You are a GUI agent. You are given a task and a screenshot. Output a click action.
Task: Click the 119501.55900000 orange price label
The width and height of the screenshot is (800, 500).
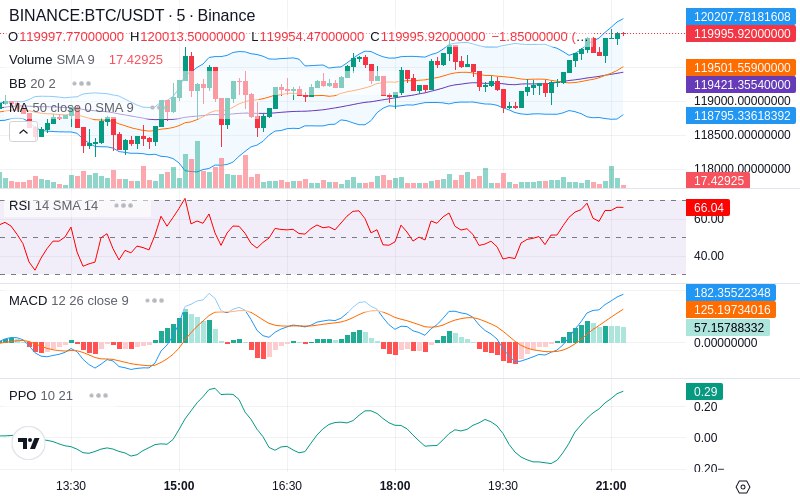[x=741, y=67]
